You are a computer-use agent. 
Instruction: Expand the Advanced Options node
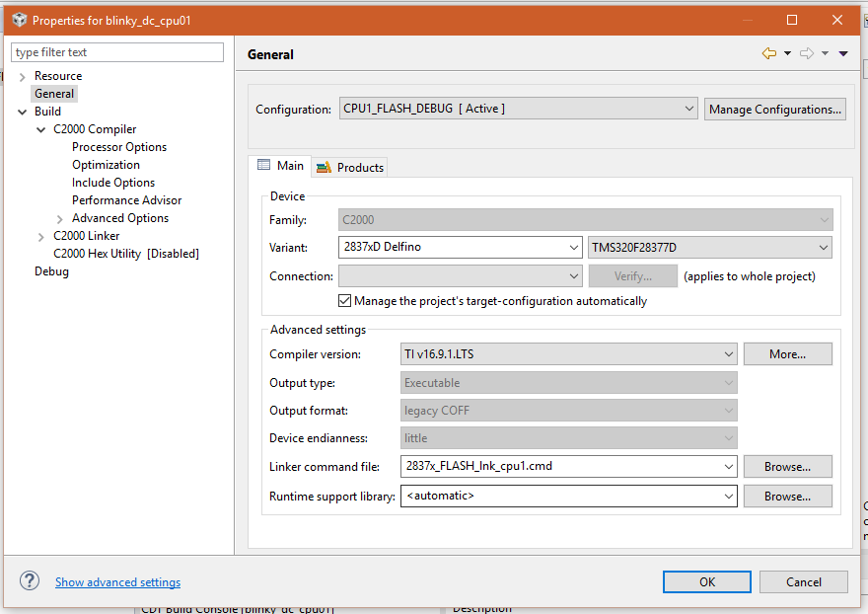pyautogui.click(x=60, y=219)
